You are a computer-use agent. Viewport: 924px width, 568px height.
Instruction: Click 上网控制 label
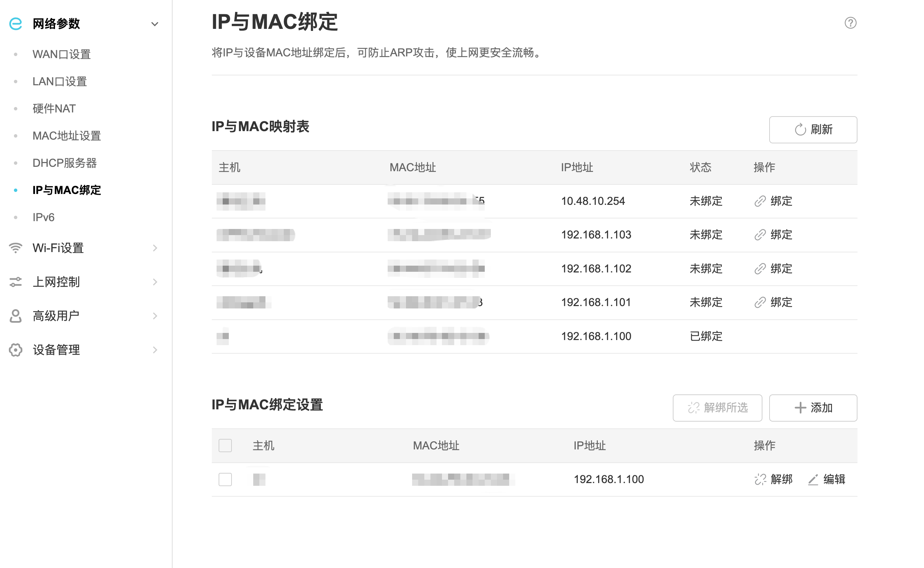pos(56,282)
